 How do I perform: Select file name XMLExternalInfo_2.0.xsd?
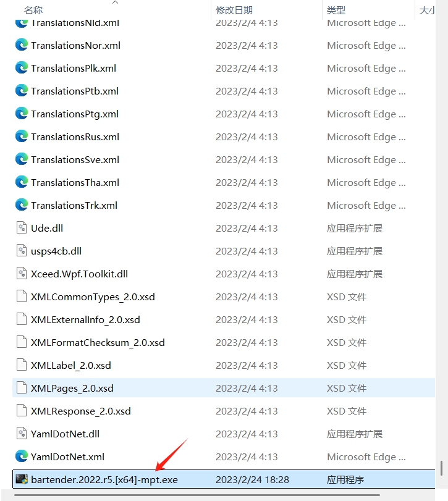coord(85,319)
